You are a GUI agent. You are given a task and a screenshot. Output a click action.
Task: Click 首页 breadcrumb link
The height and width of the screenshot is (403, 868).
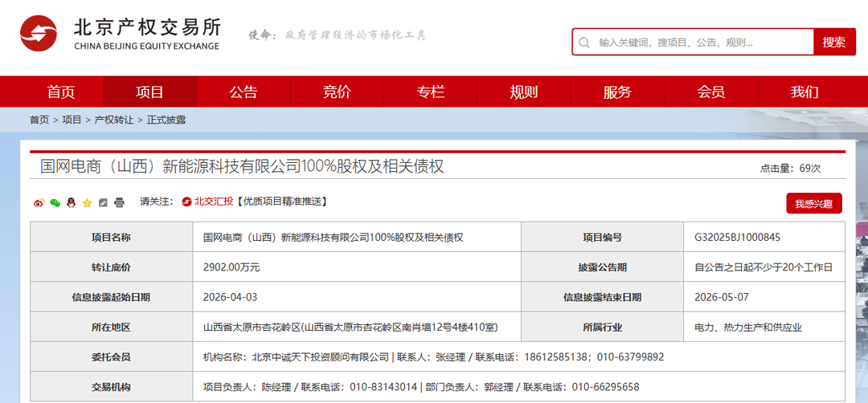tap(39, 120)
